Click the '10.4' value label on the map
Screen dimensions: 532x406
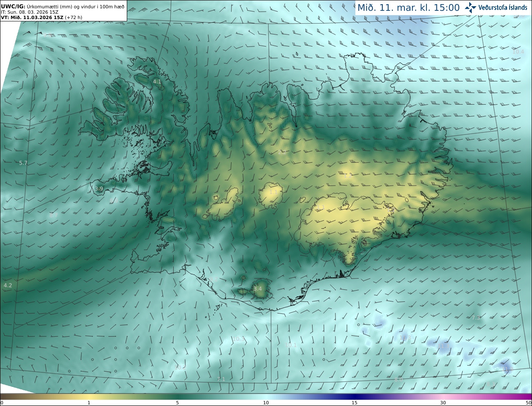pos(518,52)
